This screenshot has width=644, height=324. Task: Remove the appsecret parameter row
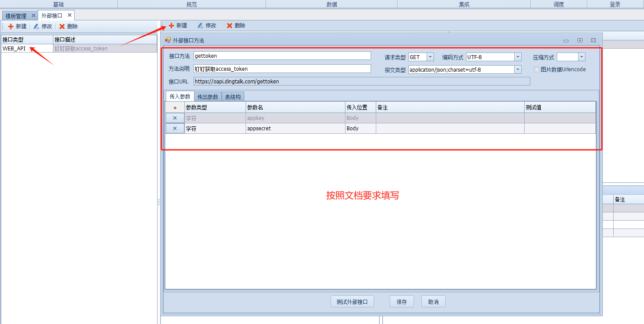175,129
